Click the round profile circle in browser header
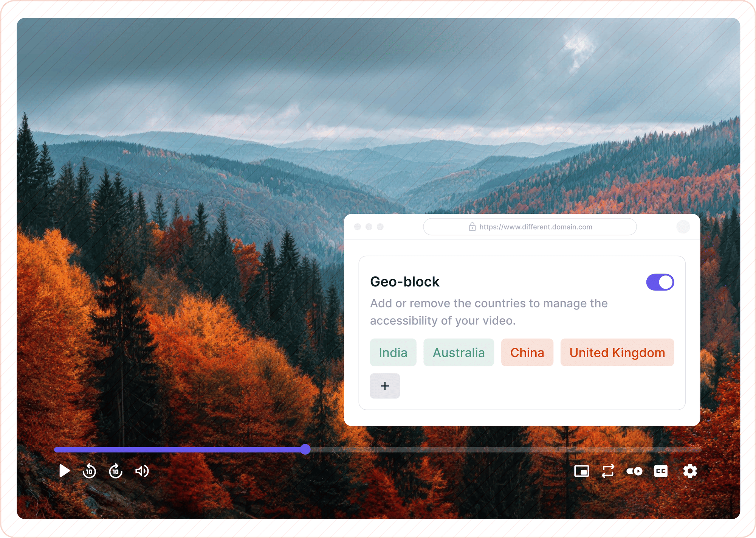756x538 pixels. [683, 227]
